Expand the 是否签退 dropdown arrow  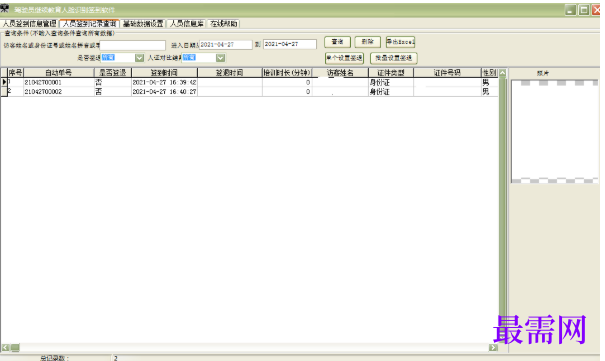(139, 58)
